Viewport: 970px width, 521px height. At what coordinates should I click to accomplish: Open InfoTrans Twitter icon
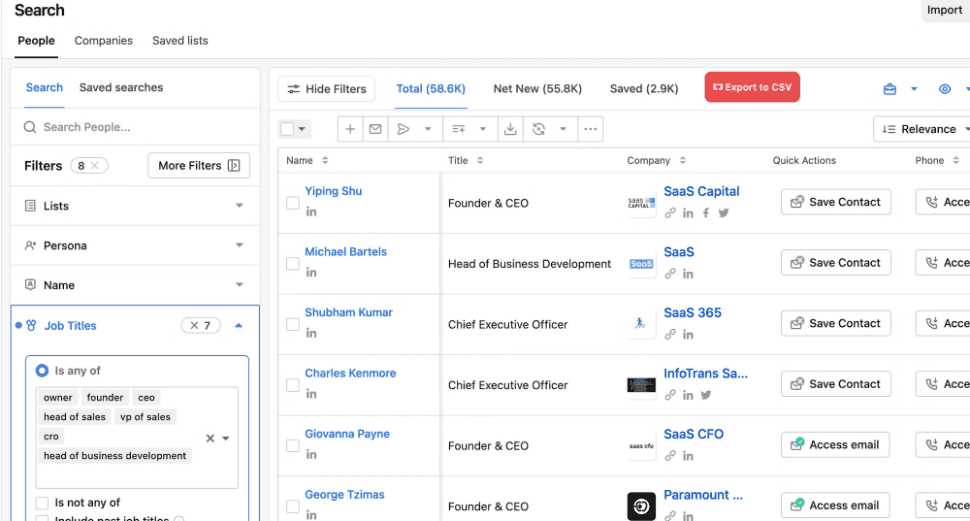point(706,395)
